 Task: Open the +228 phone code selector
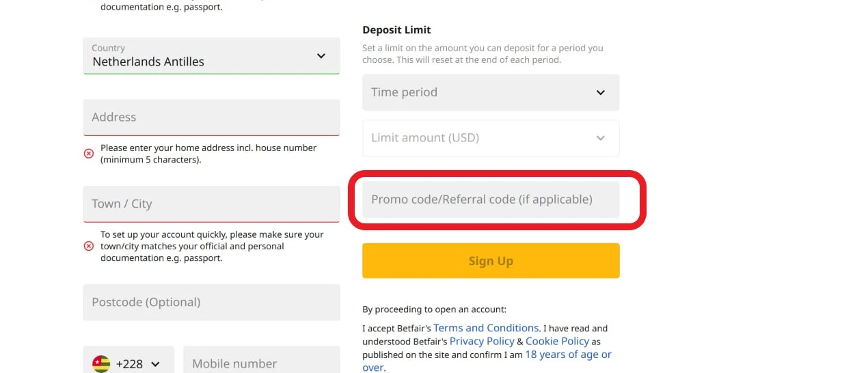(128, 363)
